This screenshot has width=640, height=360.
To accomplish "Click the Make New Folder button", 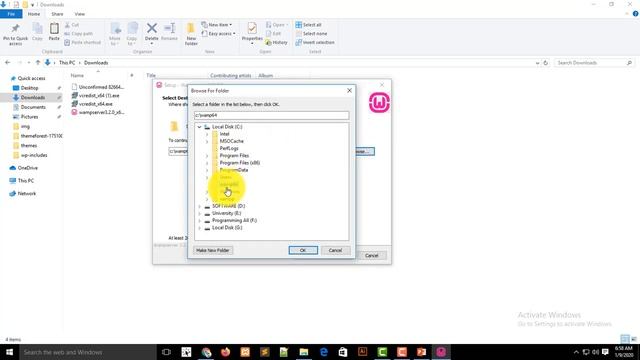I will tap(213, 250).
